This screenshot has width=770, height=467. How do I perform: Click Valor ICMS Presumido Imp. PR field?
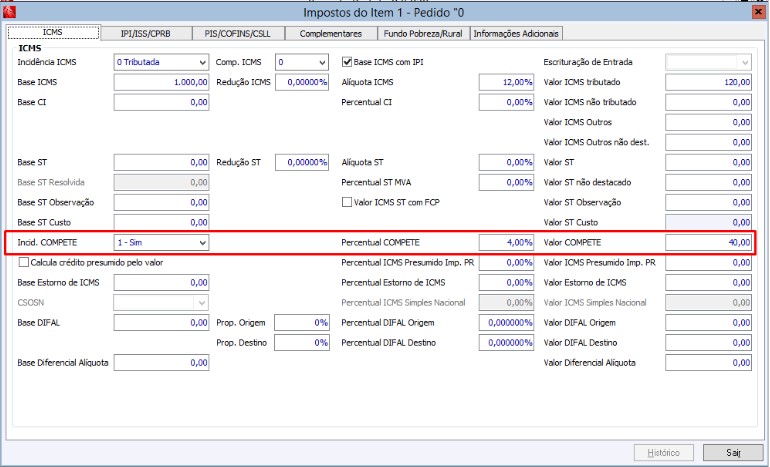coord(708,263)
